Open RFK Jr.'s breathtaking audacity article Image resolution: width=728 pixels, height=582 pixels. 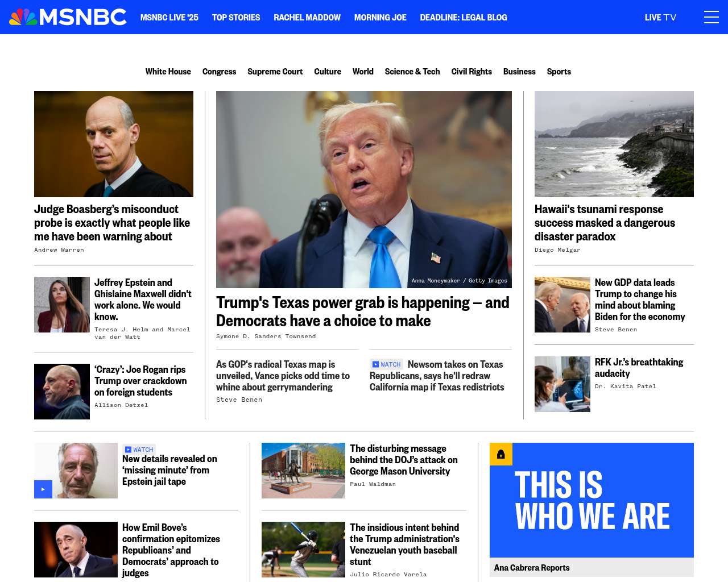(x=639, y=368)
